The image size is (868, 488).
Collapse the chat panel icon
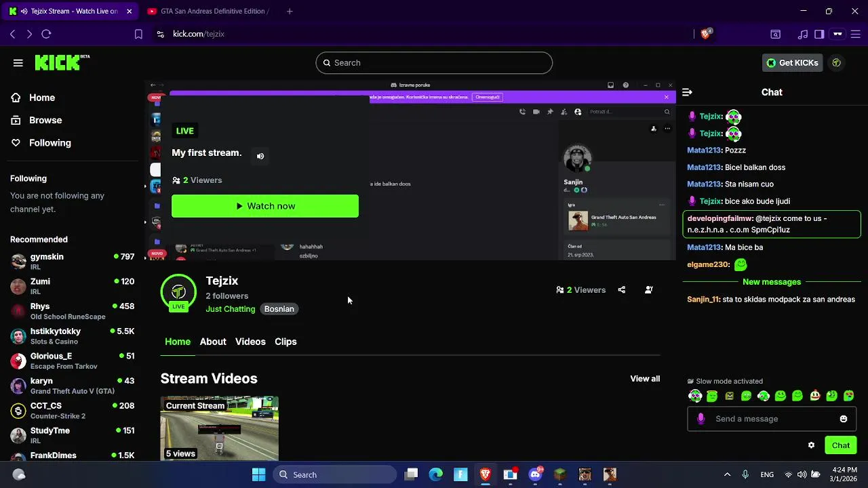(687, 92)
